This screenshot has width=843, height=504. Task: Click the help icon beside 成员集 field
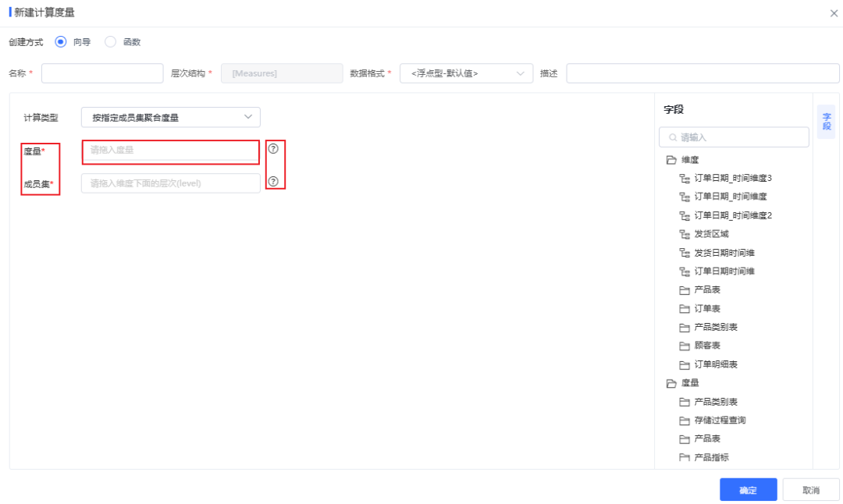273,182
